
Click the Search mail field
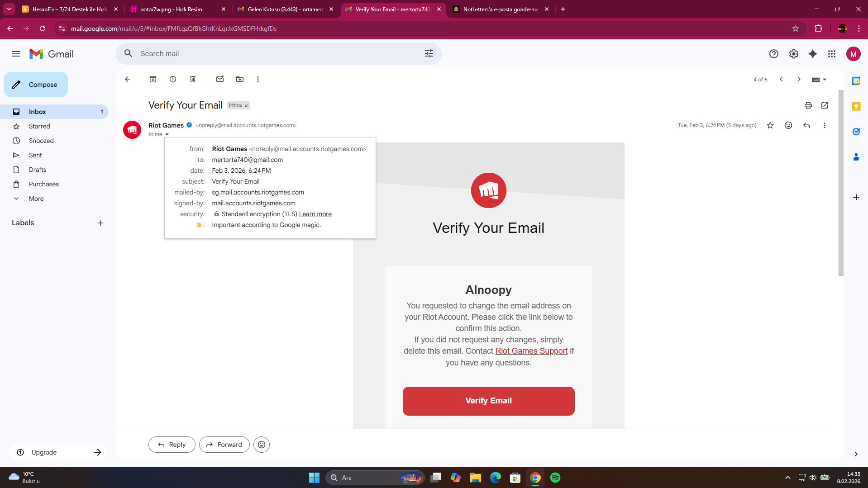tap(279, 54)
